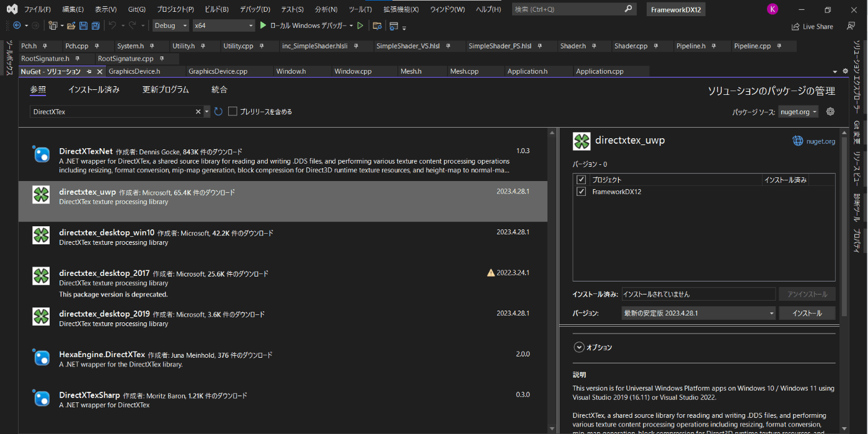This screenshot has height=434, width=868.
Task: Switch to the Updates (更新プログラム) tab
Action: coord(166,90)
